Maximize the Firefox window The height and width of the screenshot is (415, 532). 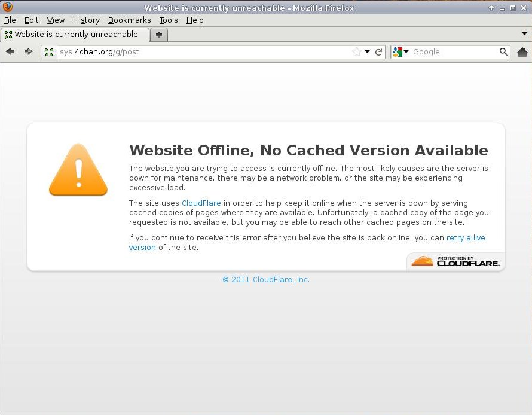pyautogui.click(x=513, y=8)
